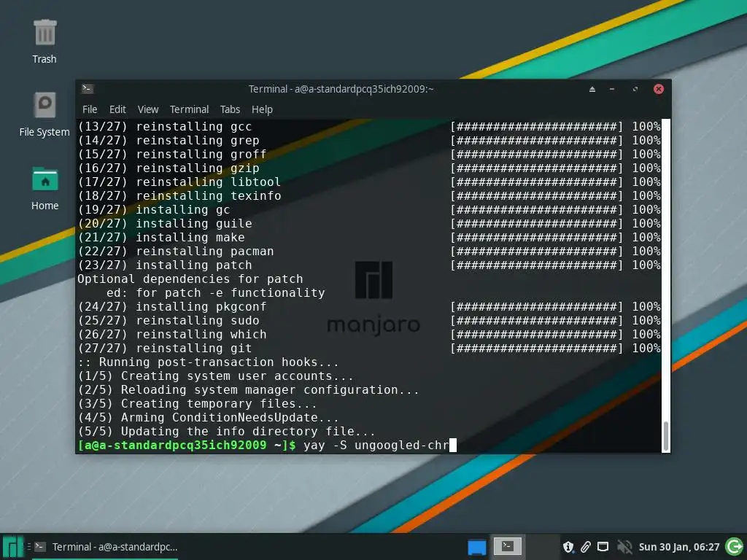Open the security shield tray icon

pyautogui.click(x=568, y=547)
